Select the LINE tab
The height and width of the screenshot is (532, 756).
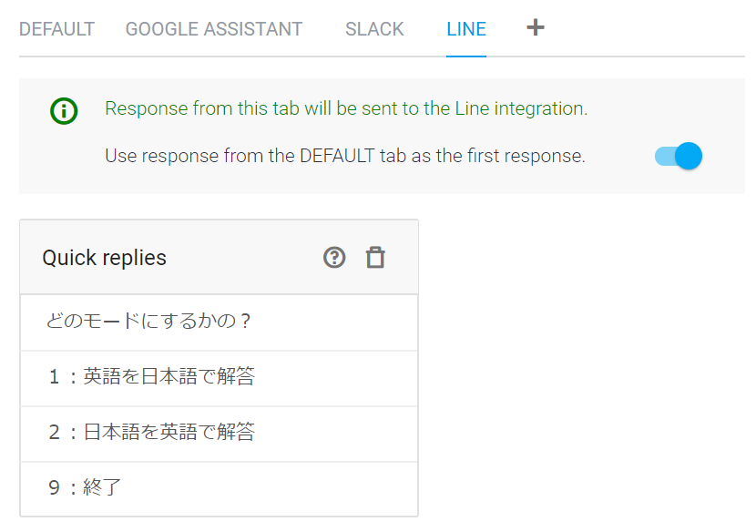(466, 29)
